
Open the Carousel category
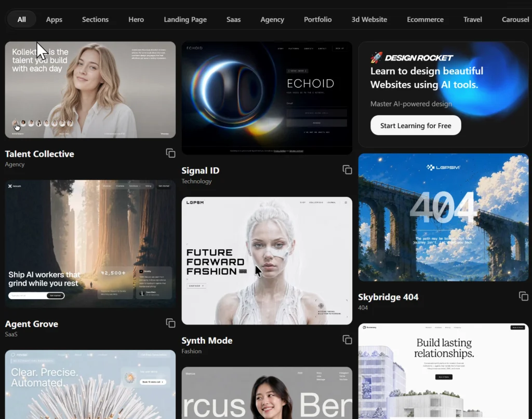tap(515, 19)
